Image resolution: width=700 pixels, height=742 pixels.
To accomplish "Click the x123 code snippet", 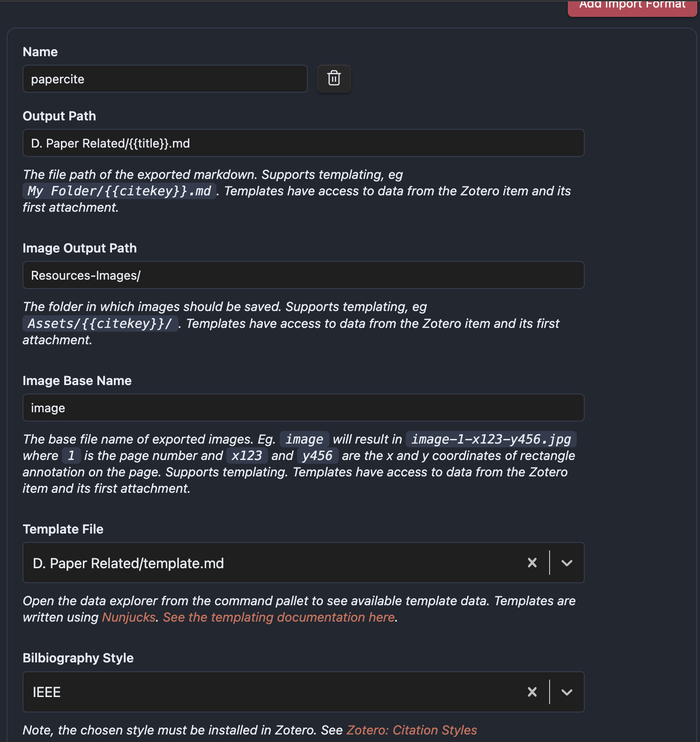I will pos(247,456).
